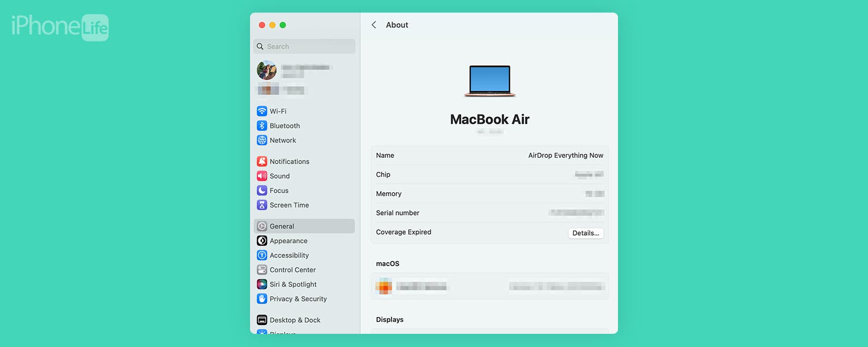Open Notifications bell icon

pos(262,161)
